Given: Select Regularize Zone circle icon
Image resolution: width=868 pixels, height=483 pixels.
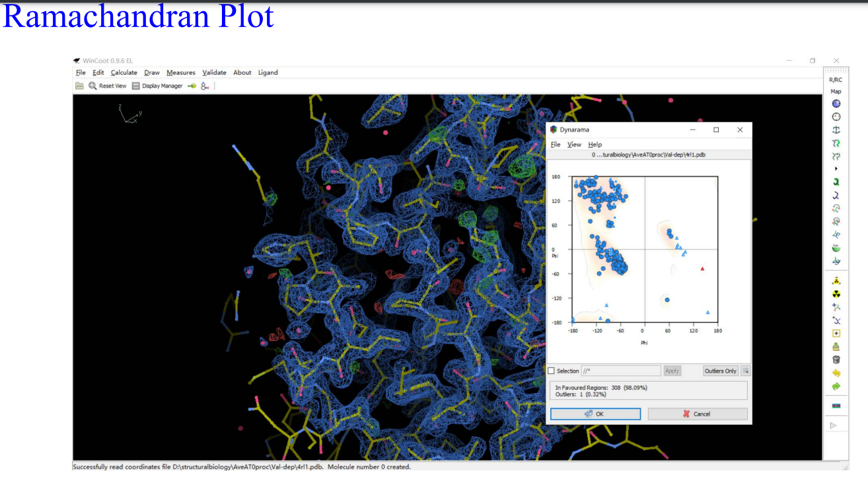Looking at the screenshot, I should click(836, 116).
